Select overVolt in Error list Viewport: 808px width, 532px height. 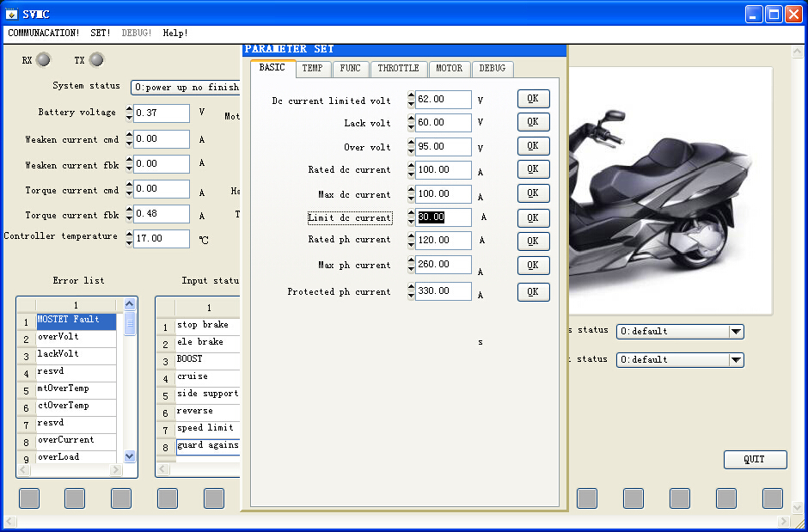pyautogui.click(x=77, y=339)
